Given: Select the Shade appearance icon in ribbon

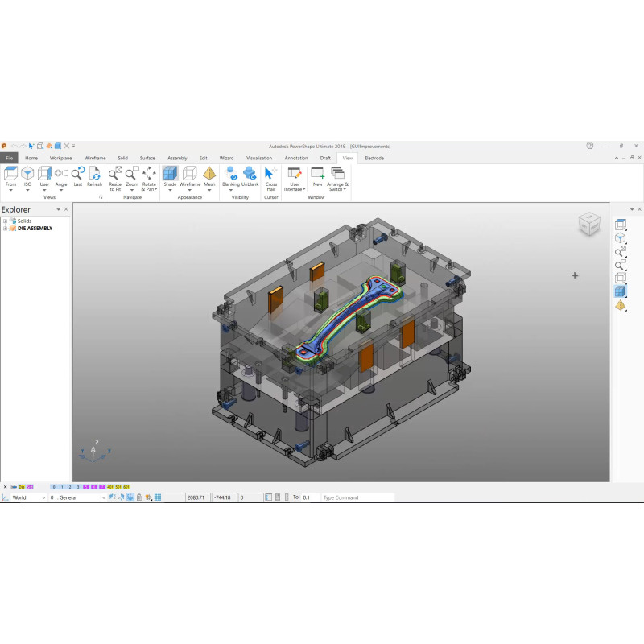Looking at the screenshot, I should [170, 174].
